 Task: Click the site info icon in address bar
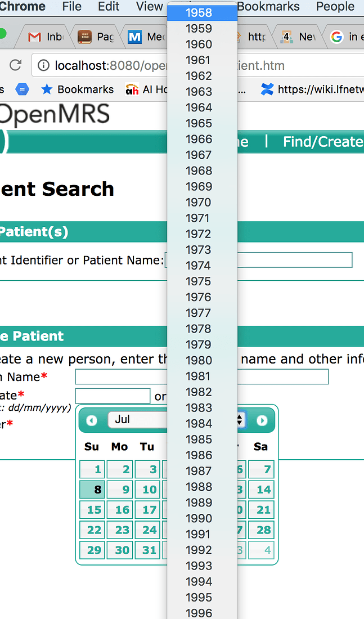(43, 65)
